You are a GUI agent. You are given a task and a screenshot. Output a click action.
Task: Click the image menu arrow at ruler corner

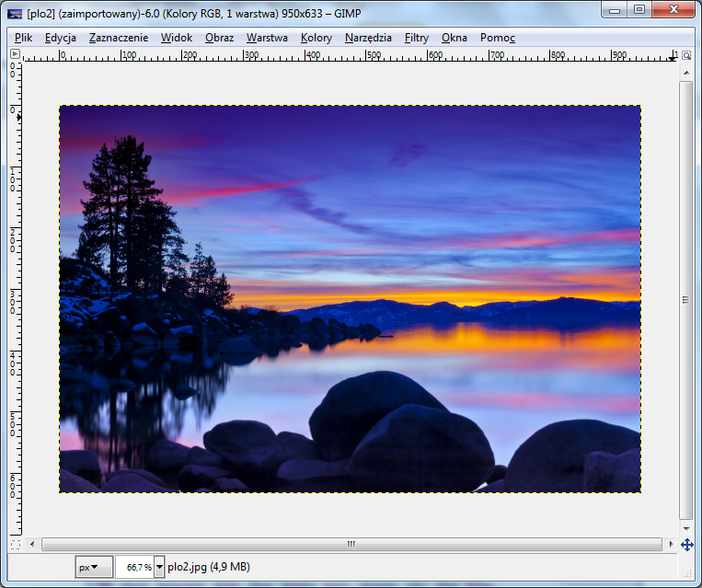coord(16,54)
